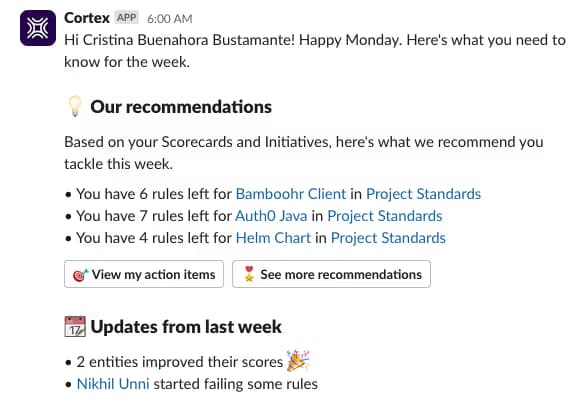Click the dart target icon in View my action items
The image size is (579, 412).
point(80,275)
